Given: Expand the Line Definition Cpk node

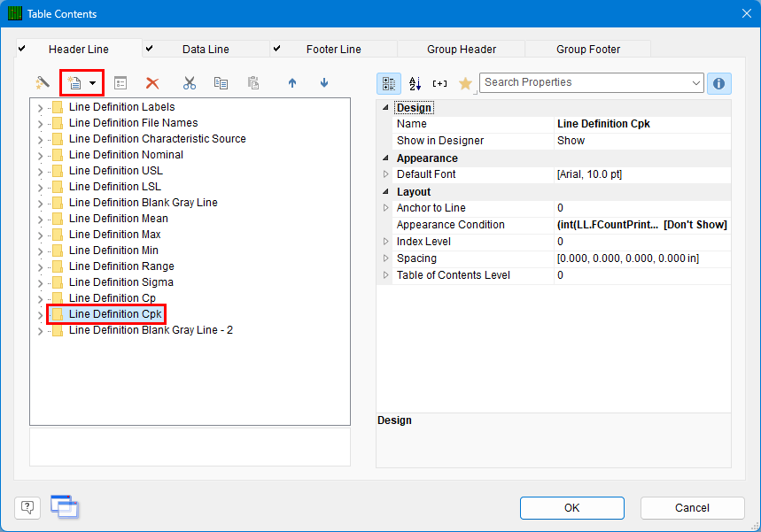Looking at the screenshot, I should (x=40, y=315).
